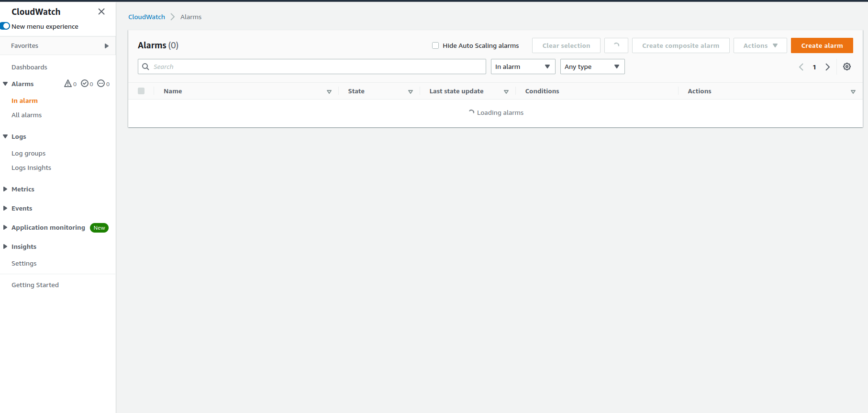Click the refresh alarms button
Viewport: 868px width, 413px height.
click(616, 45)
